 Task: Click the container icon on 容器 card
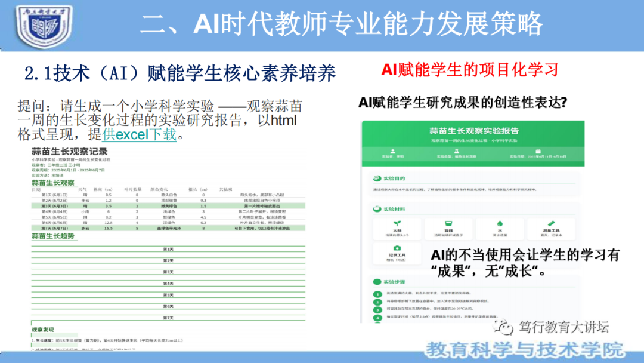(448, 223)
